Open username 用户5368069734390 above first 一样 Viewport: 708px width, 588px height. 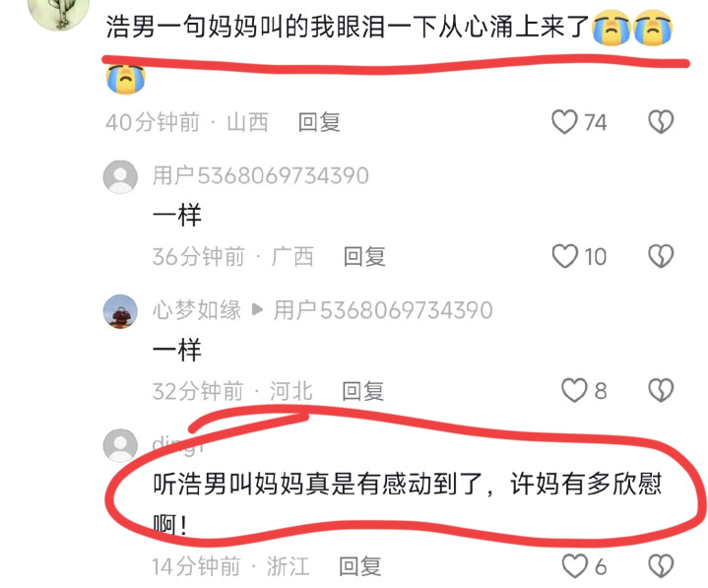(261, 175)
